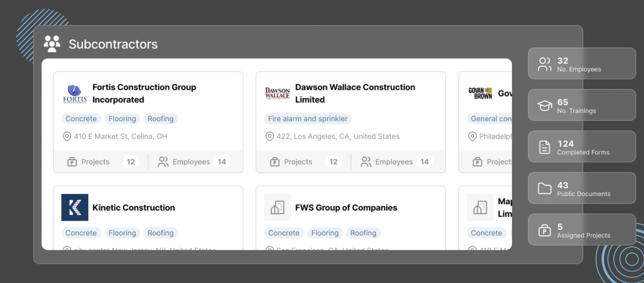Open the 5 Assigned Projects card
Viewport: 644px width, 283px height.
582,230
